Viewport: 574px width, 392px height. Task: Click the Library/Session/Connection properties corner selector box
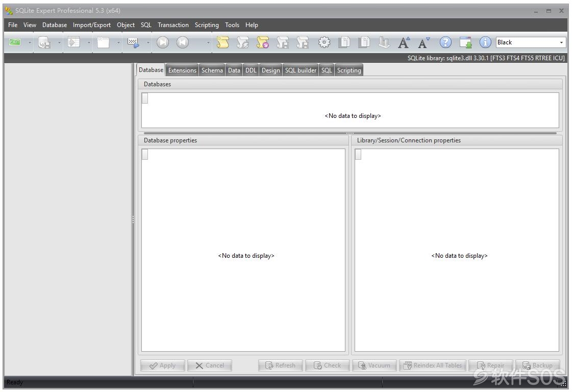point(358,154)
